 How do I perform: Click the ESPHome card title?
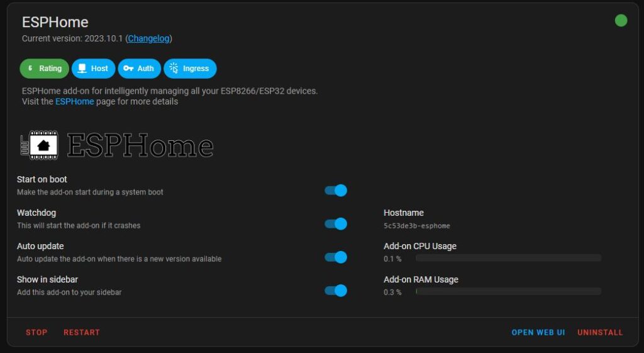pos(55,22)
